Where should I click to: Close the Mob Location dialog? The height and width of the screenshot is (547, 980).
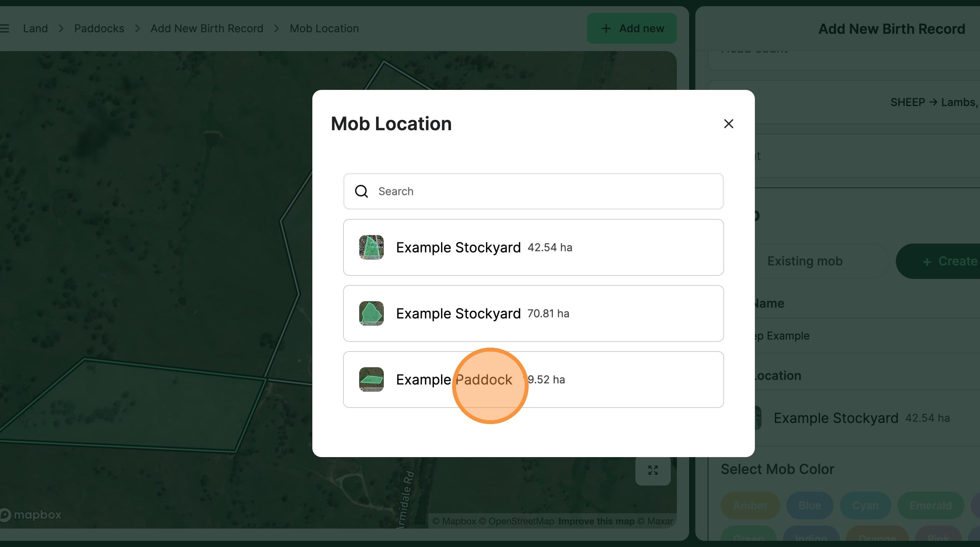pos(728,124)
